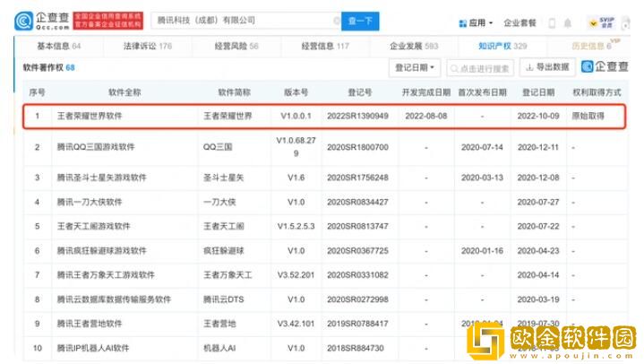Image resolution: width=644 pixels, height=364 pixels.
Task: Switch to the 法律诉讼 tab
Action: 148,46
